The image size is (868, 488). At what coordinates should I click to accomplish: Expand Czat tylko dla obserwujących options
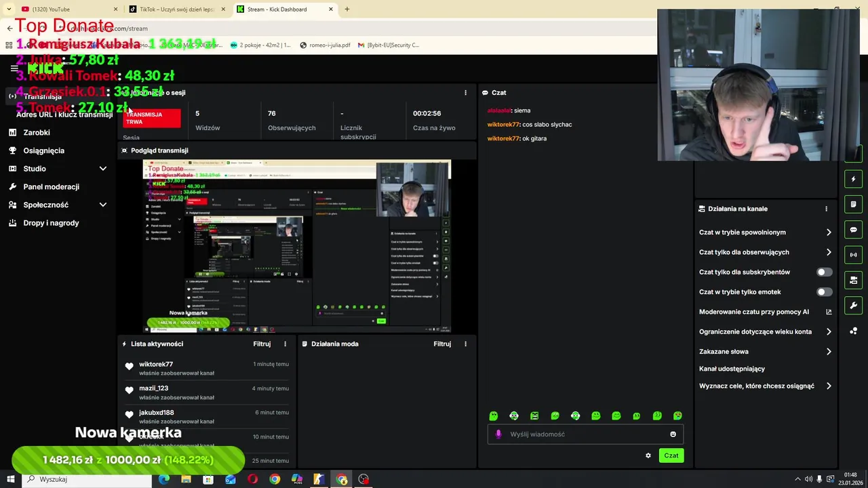(829, 252)
